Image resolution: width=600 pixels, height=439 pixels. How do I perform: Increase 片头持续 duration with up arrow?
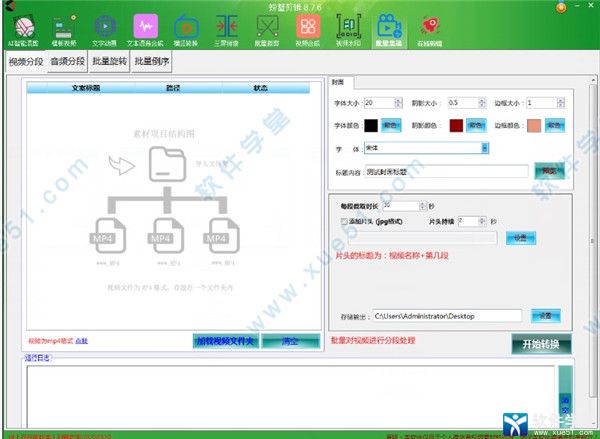point(482,219)
